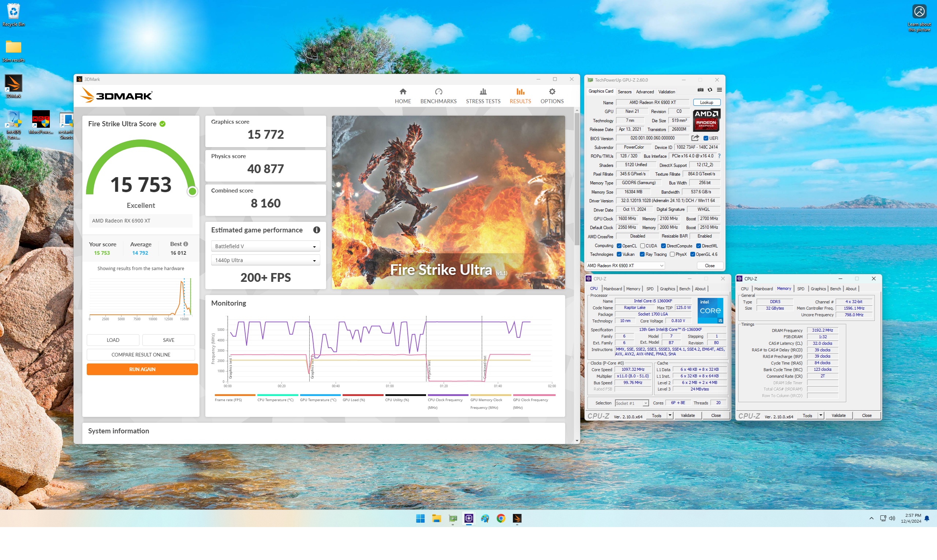Toggle the PhysX checkbox in GPU-Z
937x560 pixels.
(x=672, y=254)
